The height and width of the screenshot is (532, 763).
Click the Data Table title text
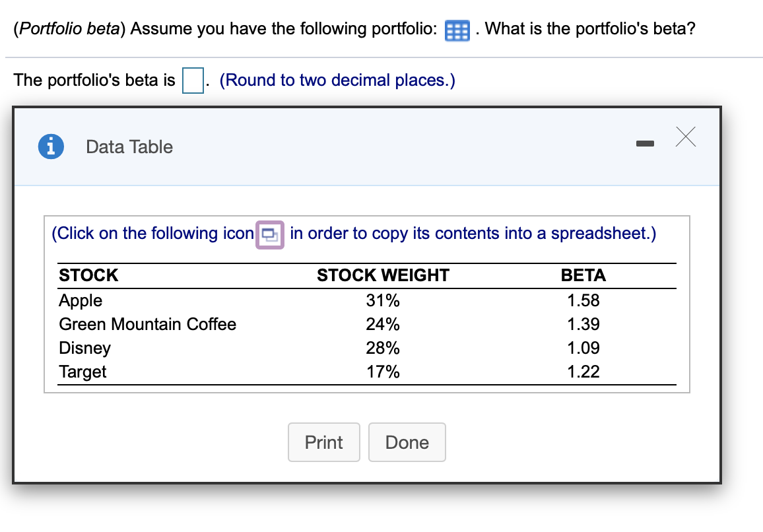tap(128, 147)
